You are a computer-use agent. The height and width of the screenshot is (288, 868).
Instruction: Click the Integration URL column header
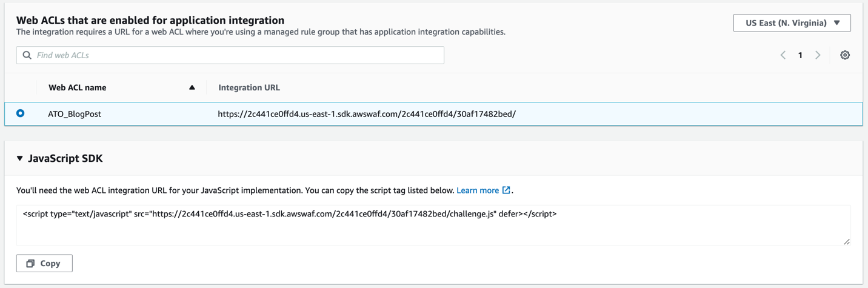point(249,87)
